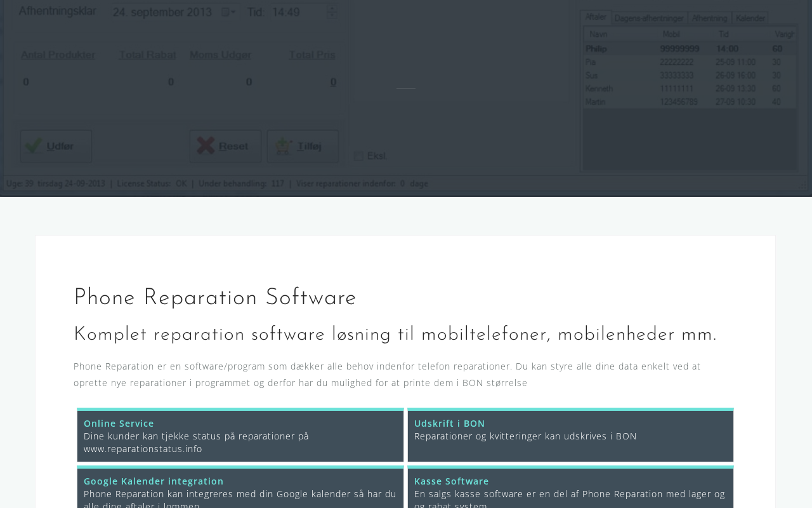Click the 26-09 13:30 time cell
Viewport: 812px width, 508px height.
(x=735, y=88)
